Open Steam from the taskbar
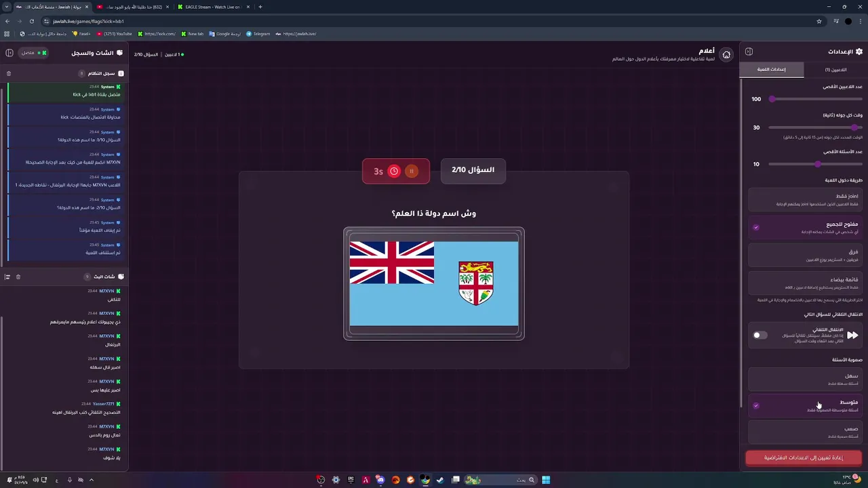 pyautogui.click(x=441, y=480)
